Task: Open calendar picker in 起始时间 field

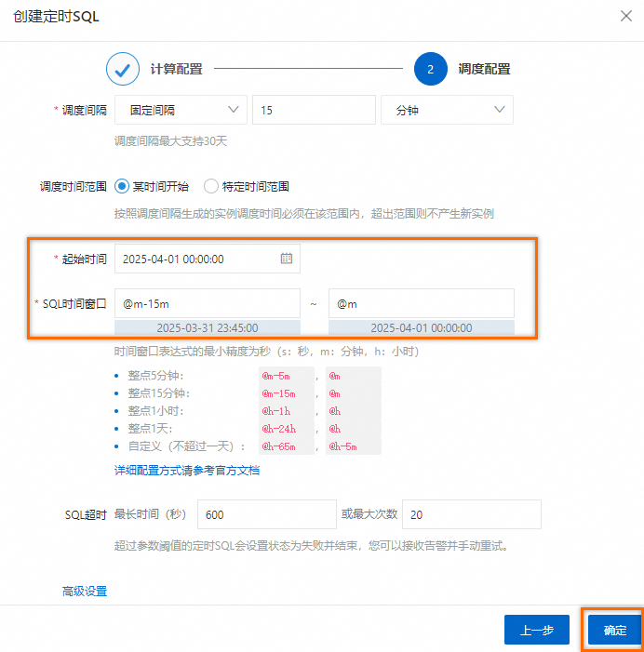Action: coord(287,259)
